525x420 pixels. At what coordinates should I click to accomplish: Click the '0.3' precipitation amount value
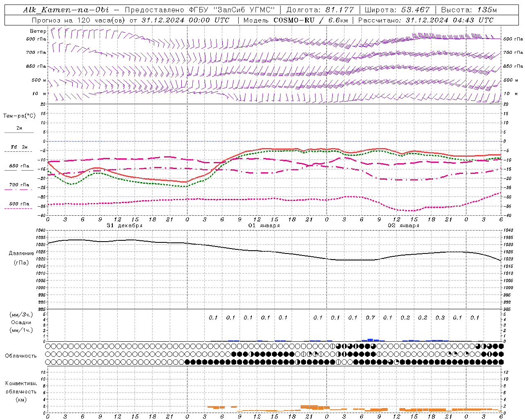click(440, 317)
